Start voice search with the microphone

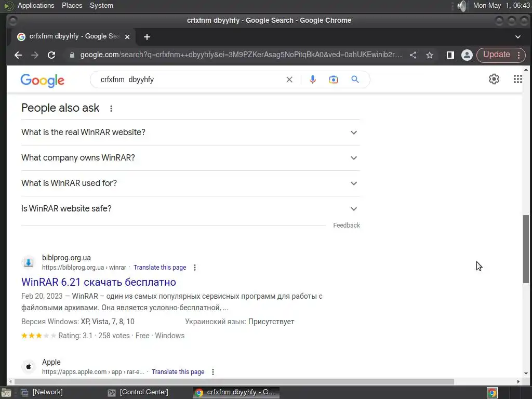[x=313, y=79]
